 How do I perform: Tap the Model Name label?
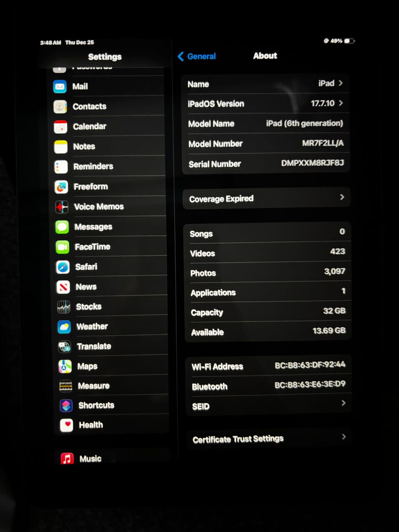(x=211, y=124)
